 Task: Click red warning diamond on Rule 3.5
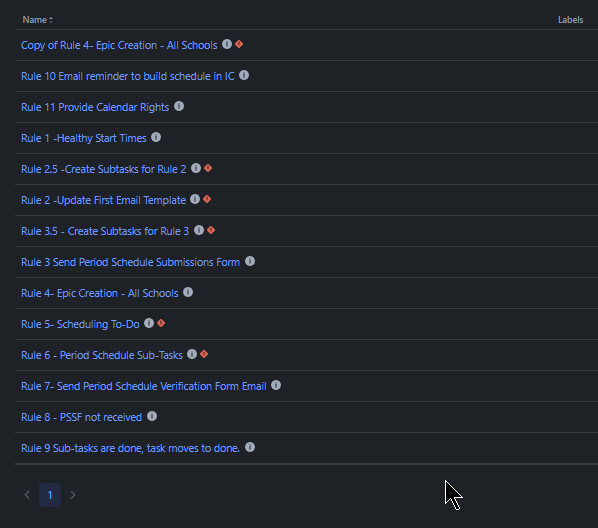pos(211,230)
